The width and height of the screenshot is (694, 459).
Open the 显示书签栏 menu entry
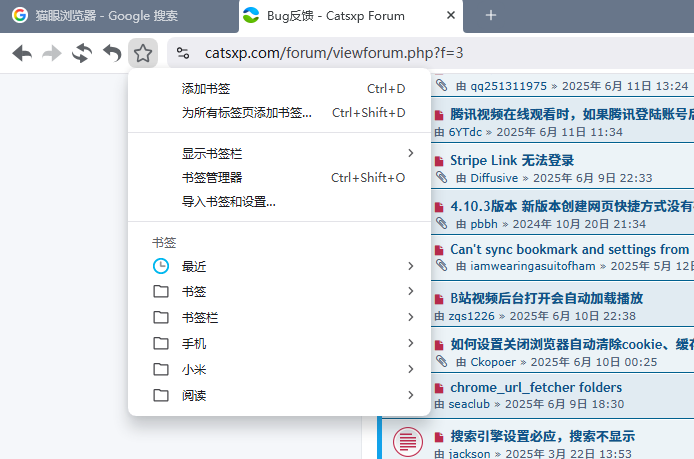tap(279, 153)
